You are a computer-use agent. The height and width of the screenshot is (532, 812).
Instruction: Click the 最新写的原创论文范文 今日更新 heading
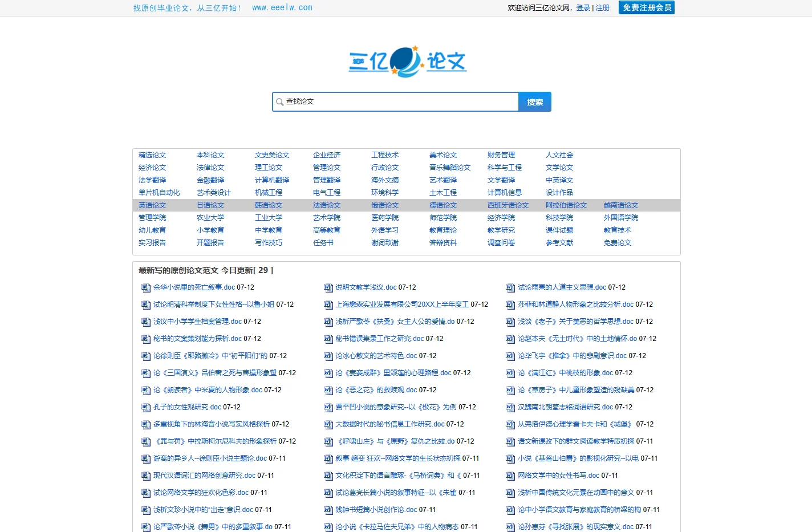click(x=206, y=270)
